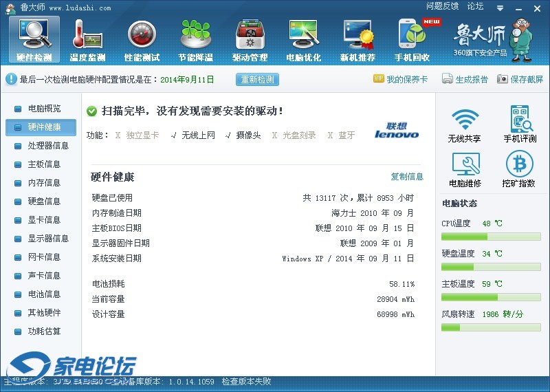Click the 问题反馈 feedback link
This screenshot has height=392, width=550.
[442, 6]
